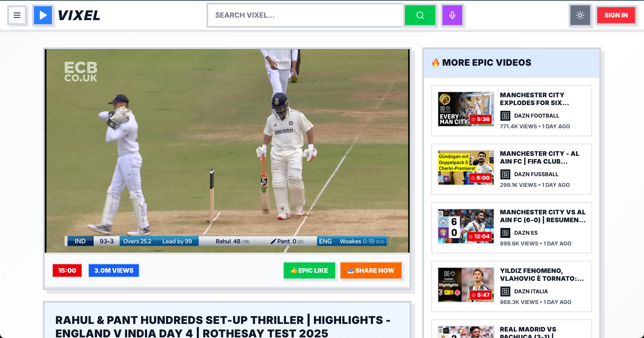Go to the VIXEL home wordmark
The width and height of the screenshot is (644, 338).
[79, 15]
